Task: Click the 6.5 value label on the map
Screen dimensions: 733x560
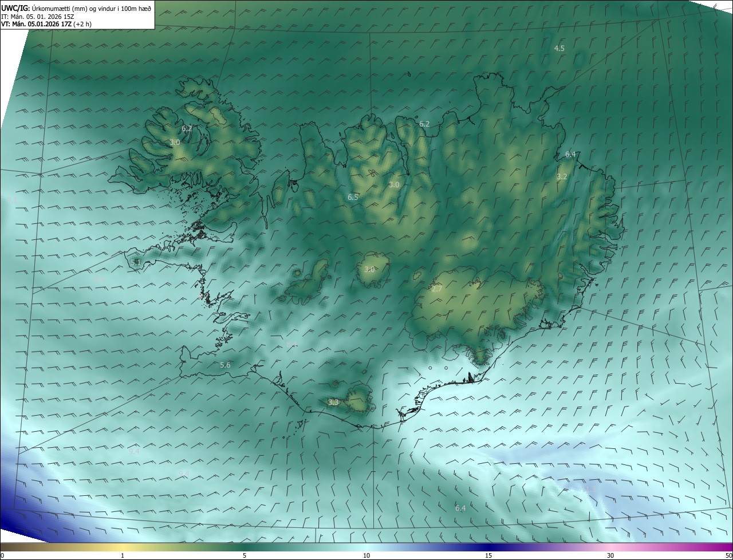Action: 353,197
